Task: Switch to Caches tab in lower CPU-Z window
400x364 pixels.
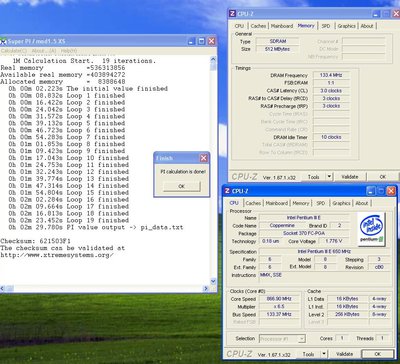Action: tap(253, 203)
